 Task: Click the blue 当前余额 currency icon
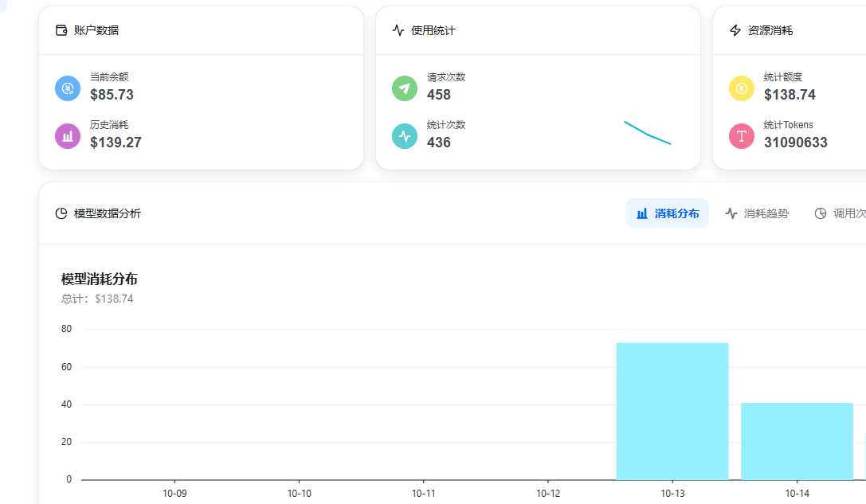point(68,88)
